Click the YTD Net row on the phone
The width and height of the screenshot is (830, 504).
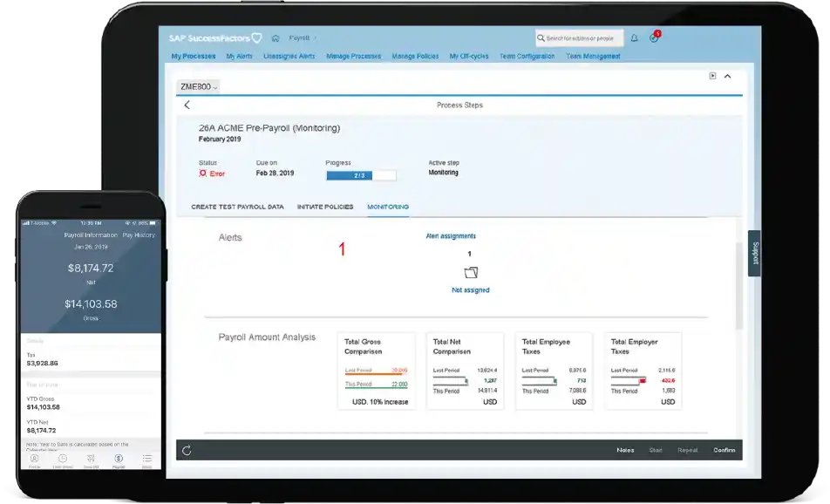click(x=91, y=426)
